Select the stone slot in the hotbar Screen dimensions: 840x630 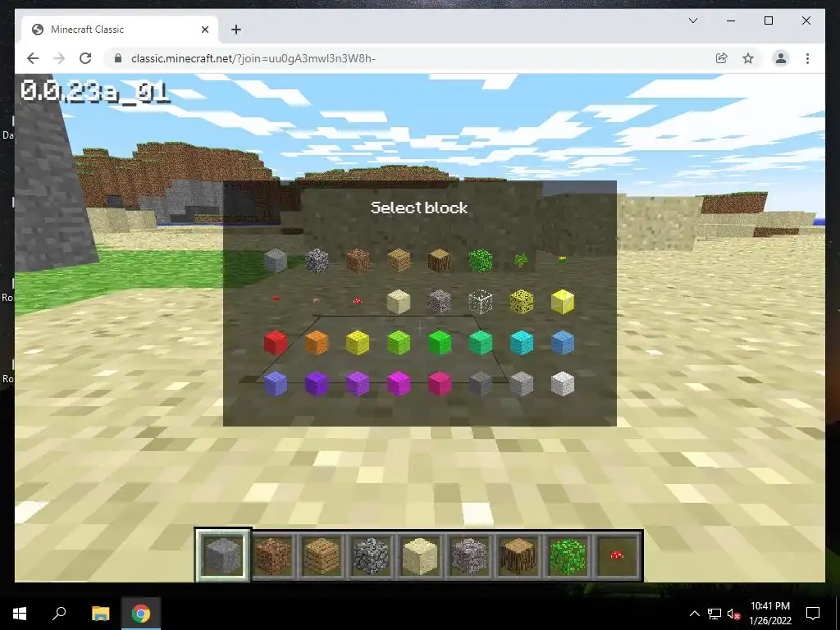pyautogui.click(x=223, y=555)
